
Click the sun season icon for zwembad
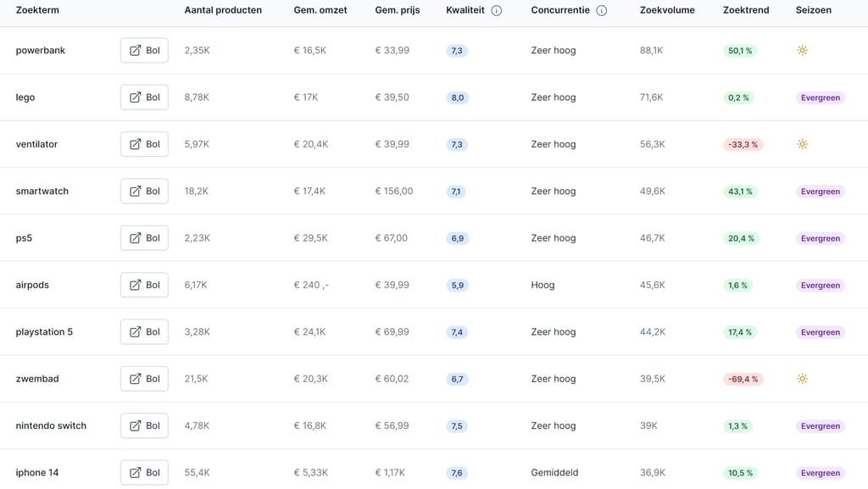pyautogui.click(x=802, y=379)
